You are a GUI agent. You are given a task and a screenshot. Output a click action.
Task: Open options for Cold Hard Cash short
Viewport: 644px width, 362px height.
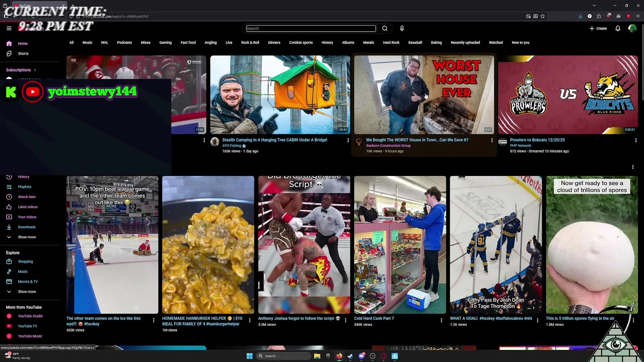click(441, 320)
